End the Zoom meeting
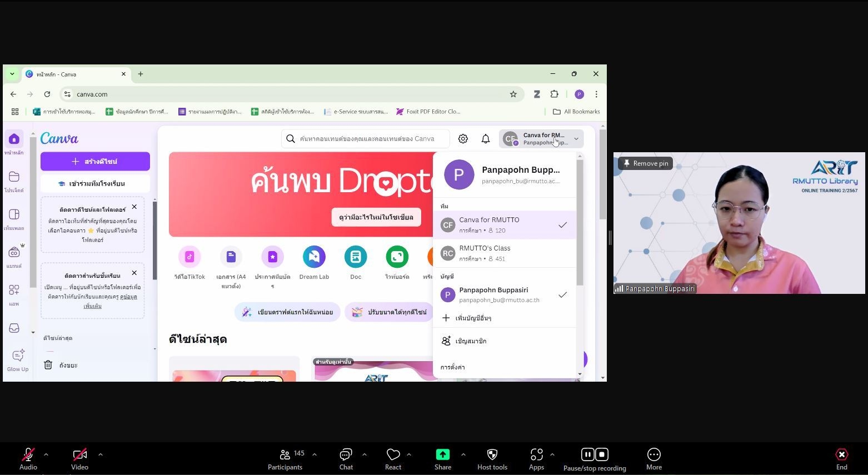This screenshot has width=868, height=475. tap(842, 459)
